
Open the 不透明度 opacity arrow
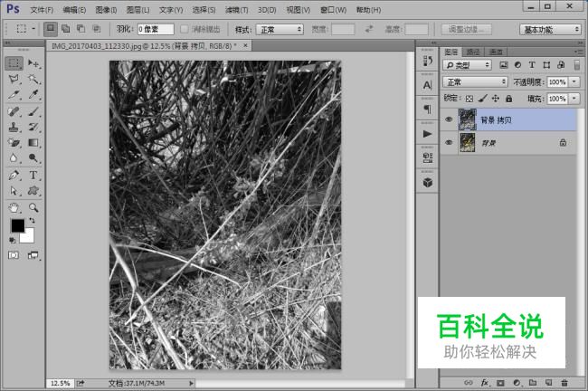574,81
